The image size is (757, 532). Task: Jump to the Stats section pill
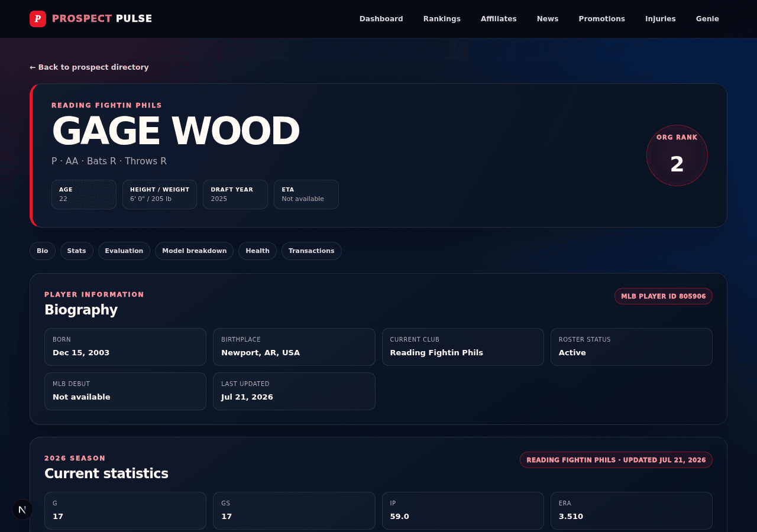tap(77, 251)
